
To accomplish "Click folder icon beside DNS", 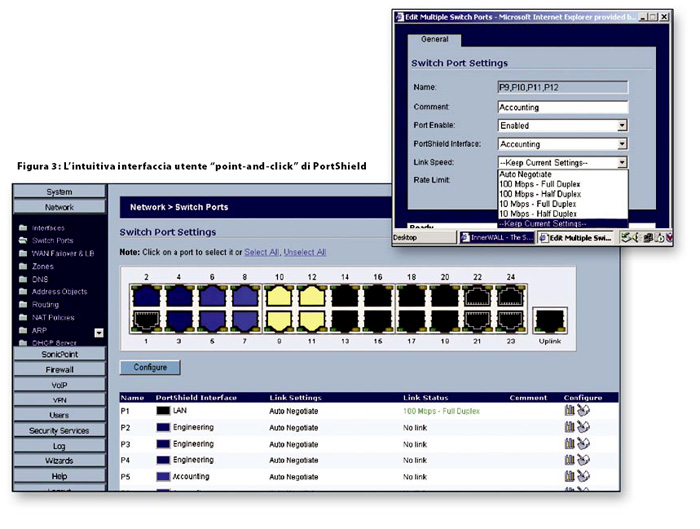I will [23, 279].
